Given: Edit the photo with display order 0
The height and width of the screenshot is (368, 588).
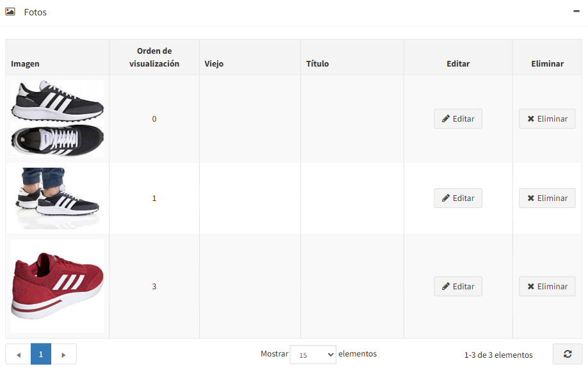Looking at the screenshot, I should pyautogui.click(x=458, y=119).
